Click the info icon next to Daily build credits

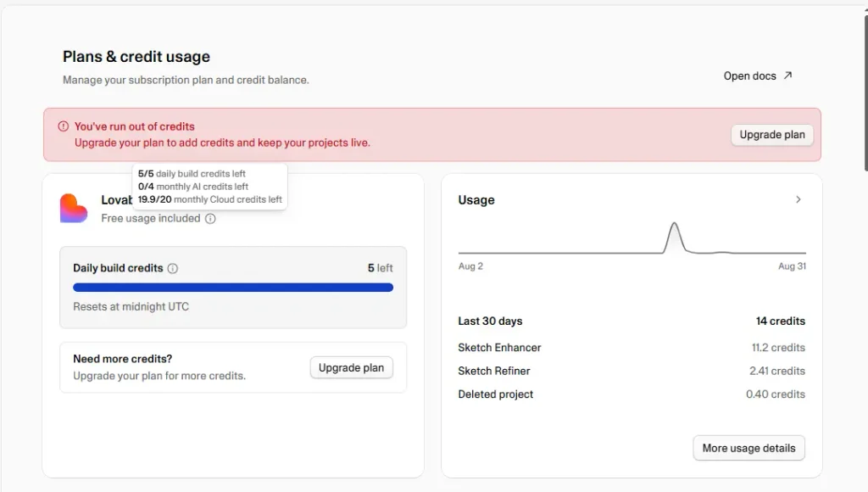pyautogui.click(x=173, y=269)
